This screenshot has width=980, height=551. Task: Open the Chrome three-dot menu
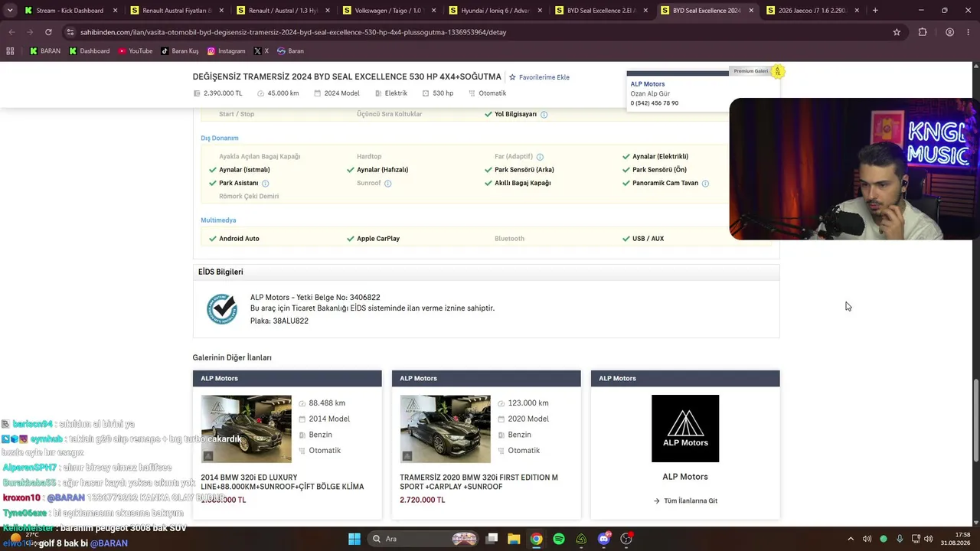[x=969, y=32]
